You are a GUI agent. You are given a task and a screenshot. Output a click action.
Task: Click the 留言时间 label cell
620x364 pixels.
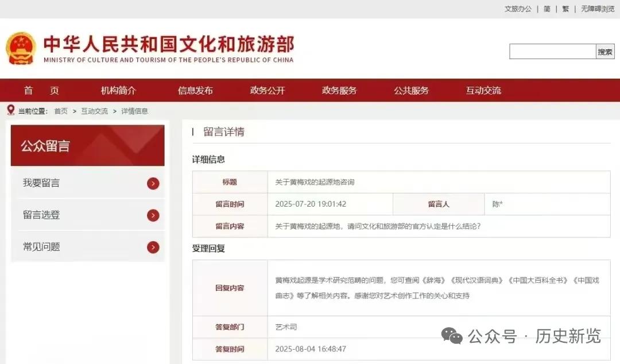click(x=230, y=204)
